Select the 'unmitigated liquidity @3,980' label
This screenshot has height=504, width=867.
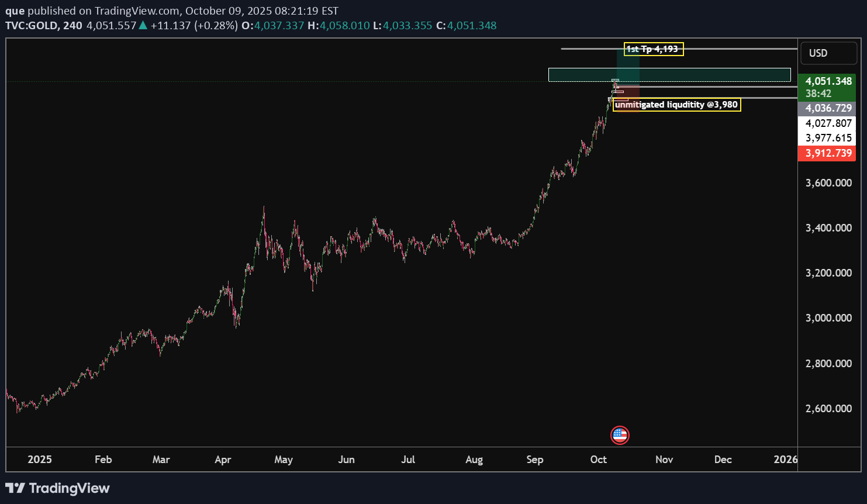click(676, 105)
